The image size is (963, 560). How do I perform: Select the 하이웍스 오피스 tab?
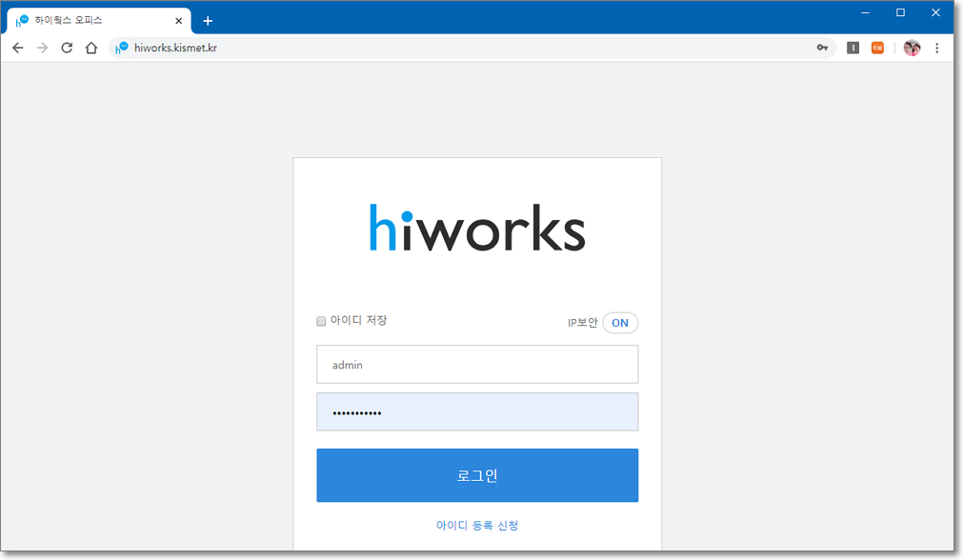pos(99,21)
